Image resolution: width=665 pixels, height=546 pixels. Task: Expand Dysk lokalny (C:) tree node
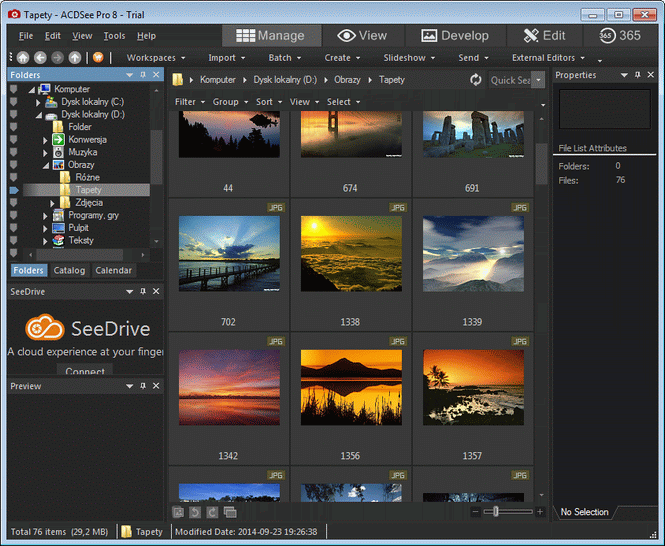[x=38, y=102]
